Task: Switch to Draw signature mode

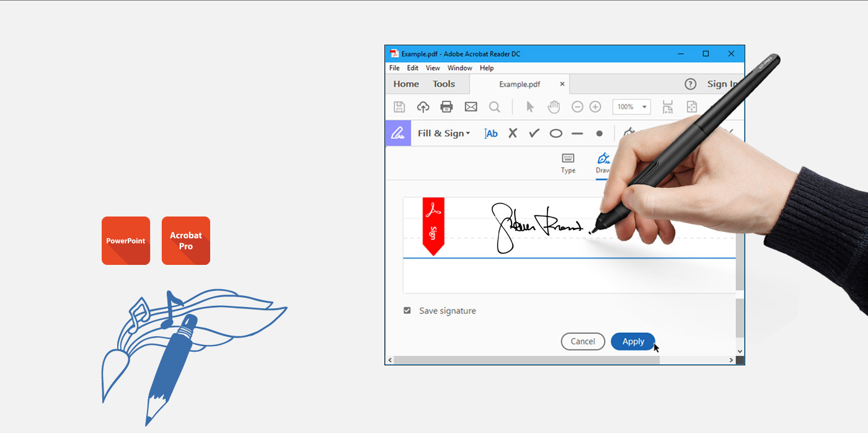Action: click(603, 163)
